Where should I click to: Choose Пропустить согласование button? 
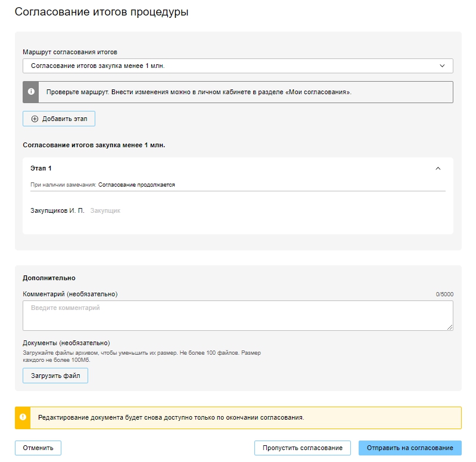pyautogui.click(x=303, y=448)
